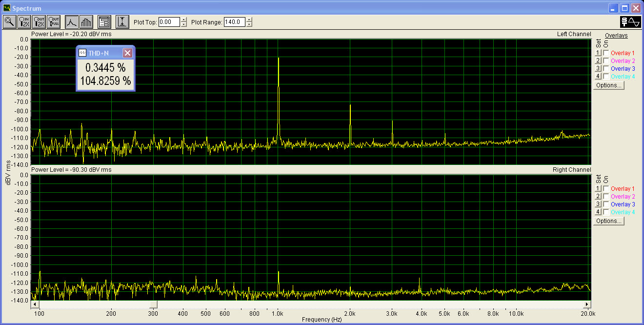Enable Overlay 3 on Left Channel
Image resolution: width=644 pixels, height=325 pixels.
pyautogui.click(x=606, y=69)
